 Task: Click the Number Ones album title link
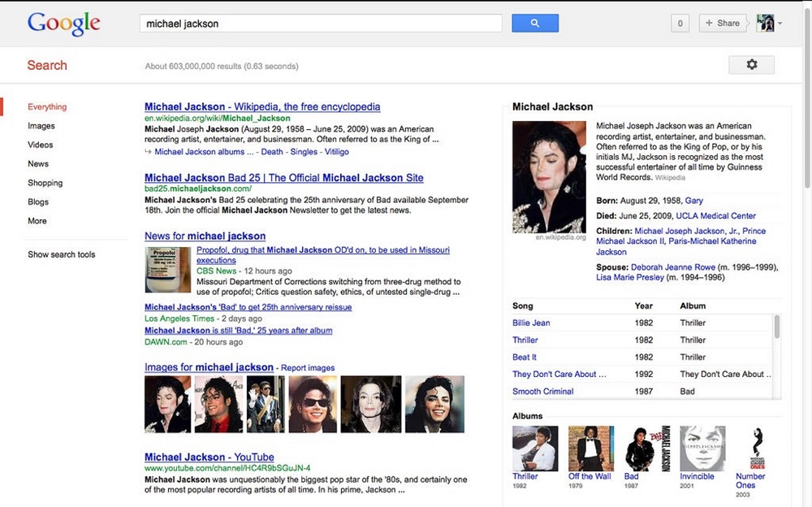[749, 480]
